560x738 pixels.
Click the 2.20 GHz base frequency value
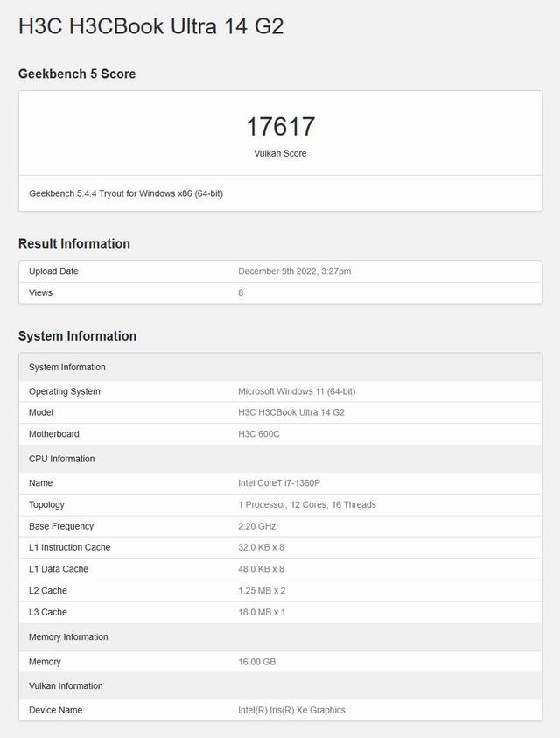tap(256, 526)
